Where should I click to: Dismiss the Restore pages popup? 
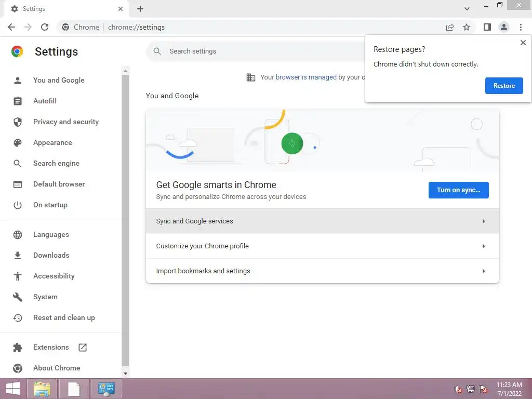[x=523, y=43]
